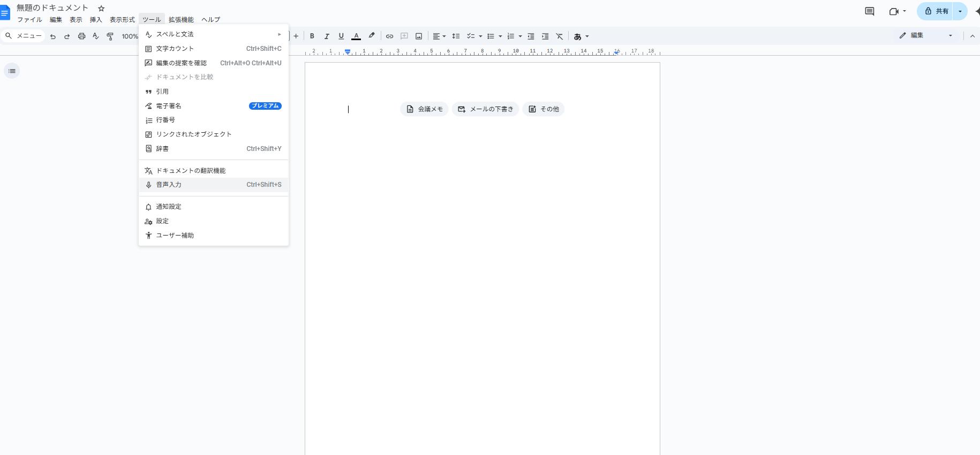Click the print icon in toolbar
The height and width of the screenshot is (455, 980).
click(x=81, y=36)
